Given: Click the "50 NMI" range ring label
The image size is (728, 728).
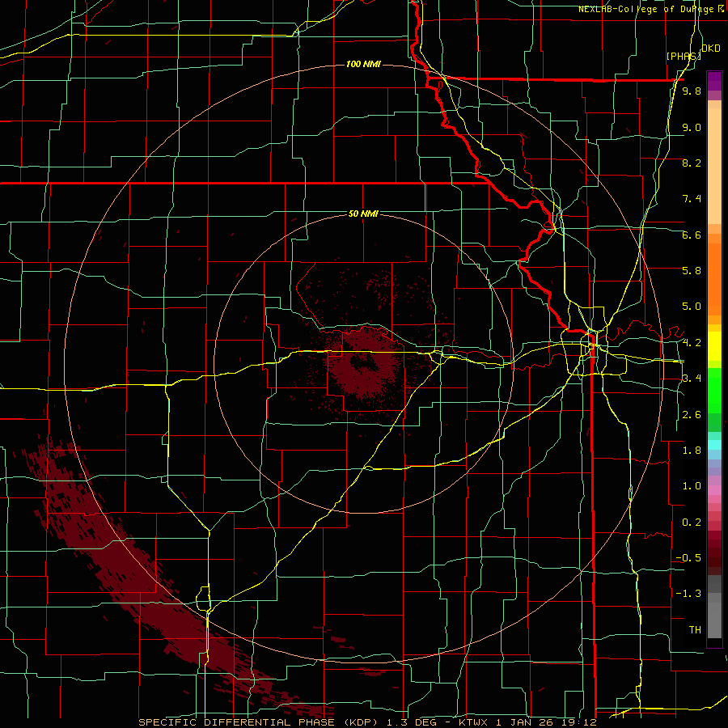Looking at the screenshot, I should pos(363,214).
